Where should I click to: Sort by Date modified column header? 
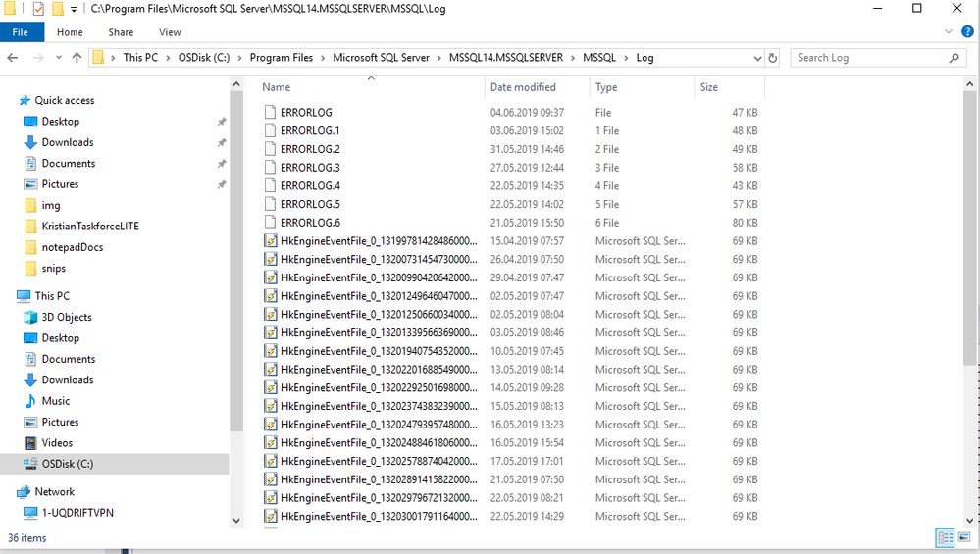coord(523,87)
